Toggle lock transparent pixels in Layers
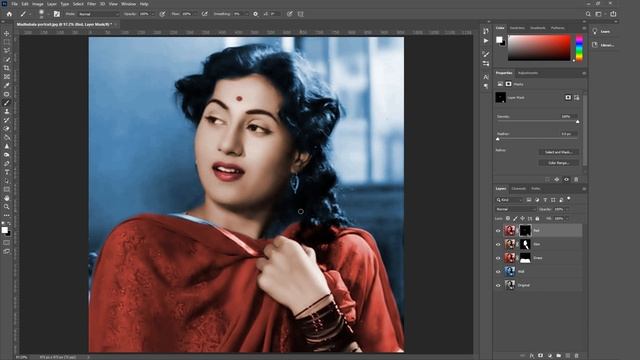The height and width of the screenshot is (360, 640). (x=508, y=218)
